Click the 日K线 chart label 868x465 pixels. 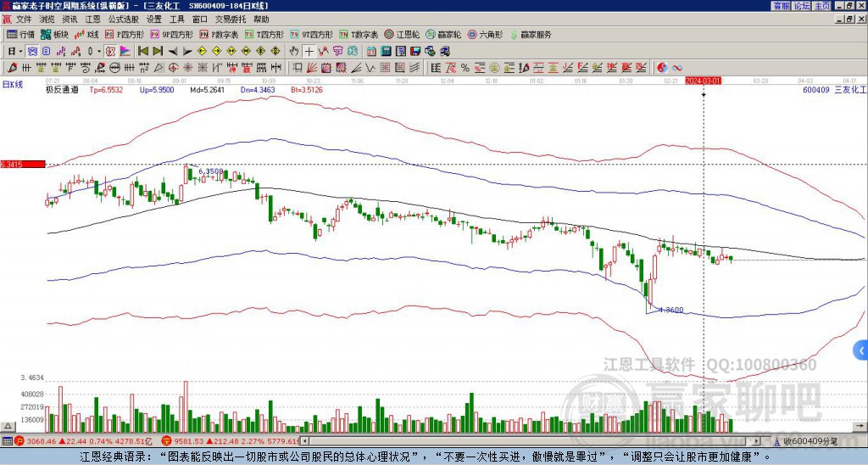(x=12, y=85)
